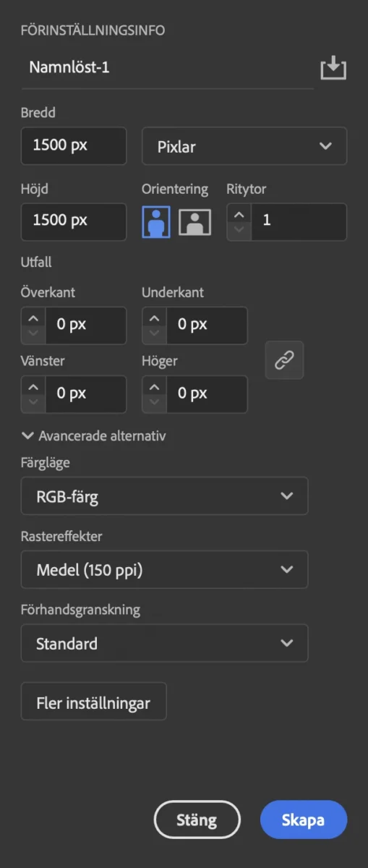
Task: Click the Skapa button
Action: (x=304, y=820)
